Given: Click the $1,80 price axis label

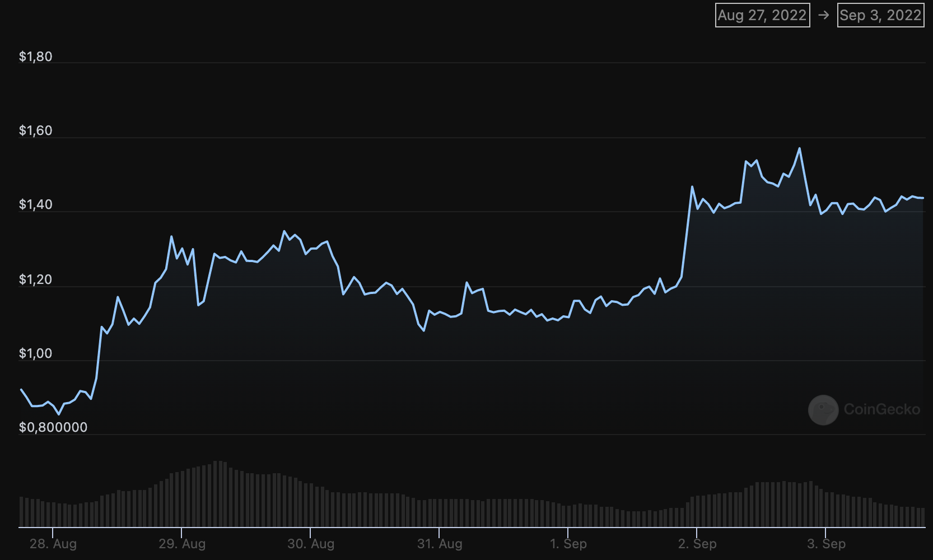Looking at the screenshot, I should pos(35,57).
